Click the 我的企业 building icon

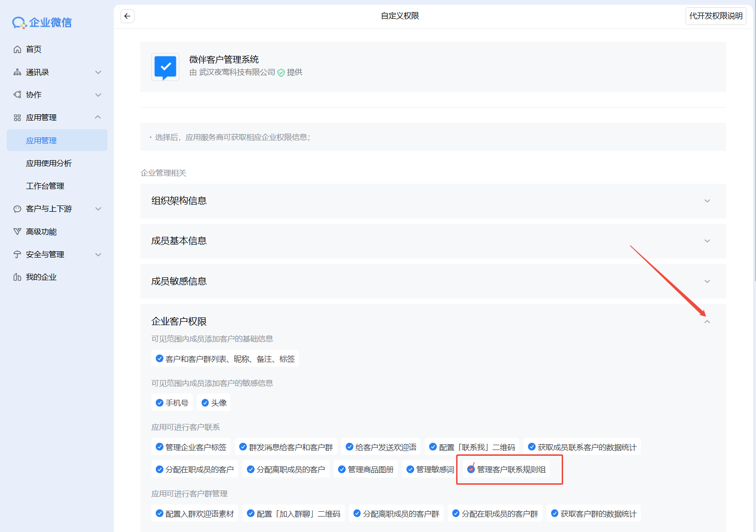tap(17, 277)
